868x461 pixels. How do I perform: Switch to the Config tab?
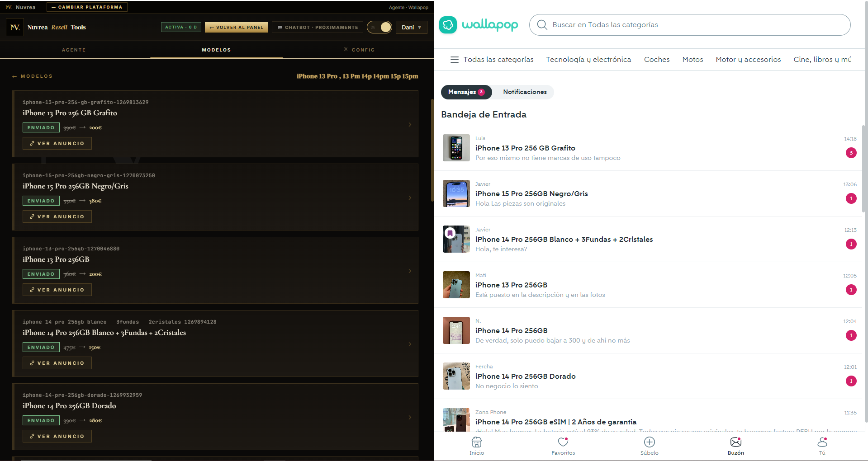[359, 50]
